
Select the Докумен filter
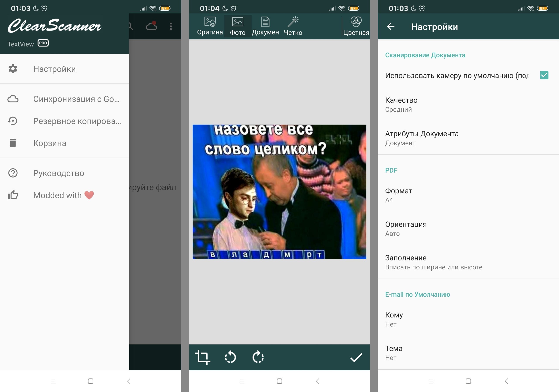coord(265,26)
